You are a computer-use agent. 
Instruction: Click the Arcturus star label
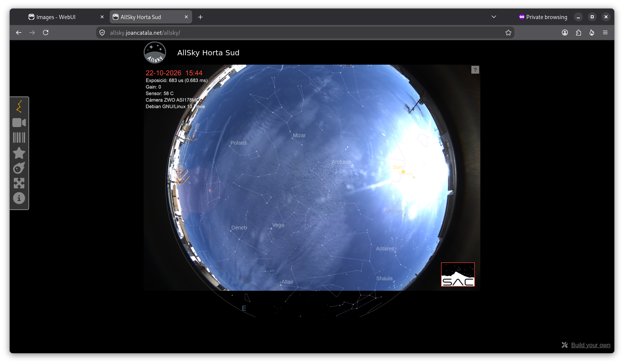click(341, 162)
